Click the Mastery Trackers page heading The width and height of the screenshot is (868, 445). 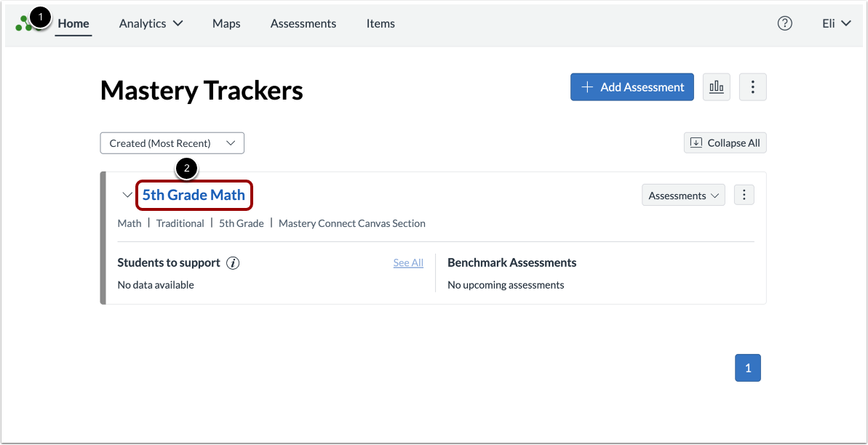(x=202, y=90)
